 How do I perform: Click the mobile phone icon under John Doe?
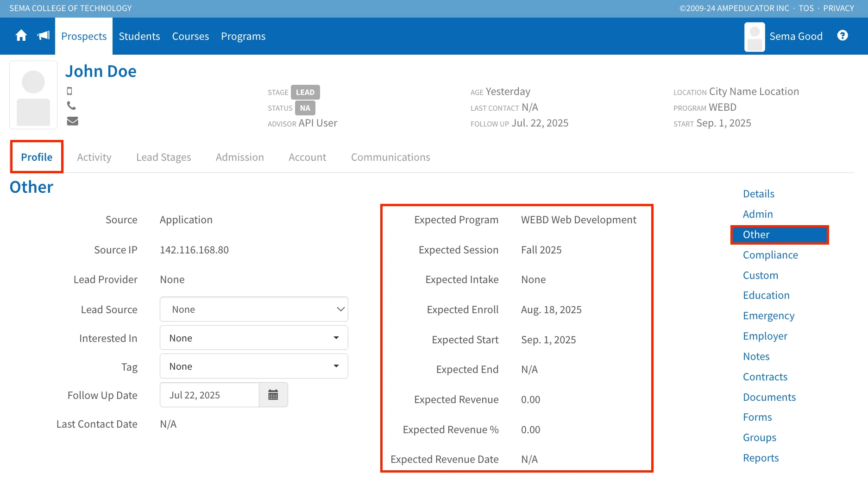coord(69,91)
